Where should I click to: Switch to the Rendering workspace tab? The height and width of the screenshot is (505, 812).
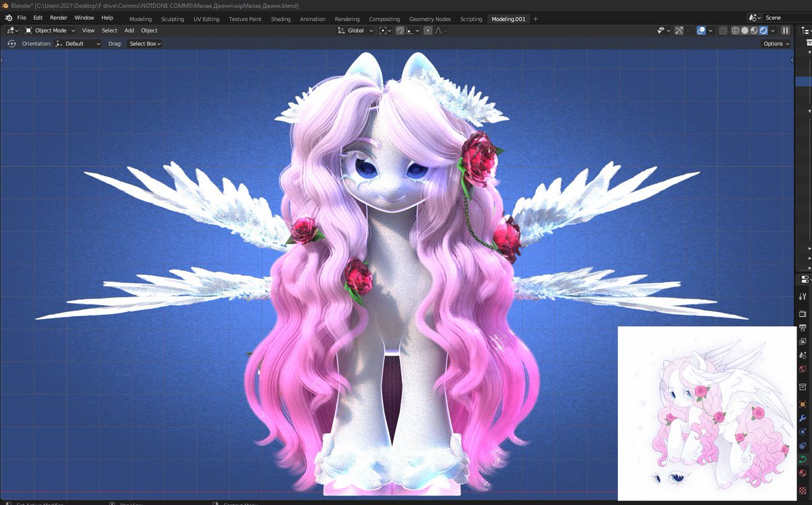(x=347, y=19)
